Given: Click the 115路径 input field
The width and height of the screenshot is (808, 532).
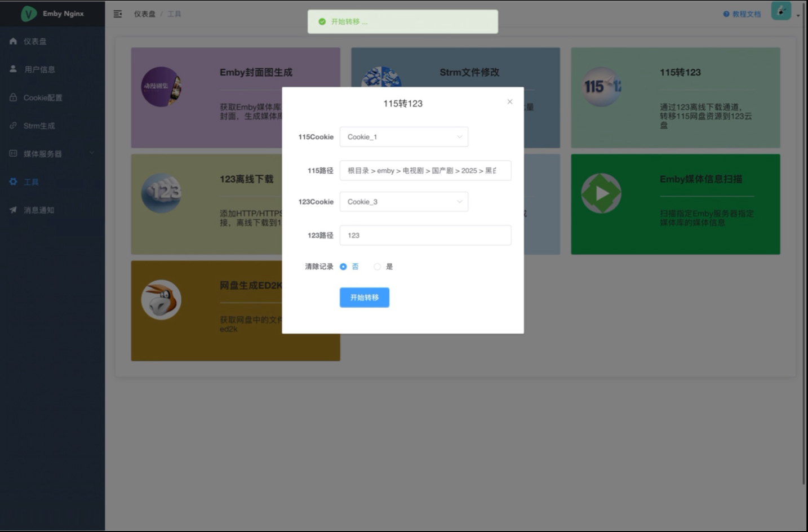Looking at the screenshot, I should tap(425, 171).
